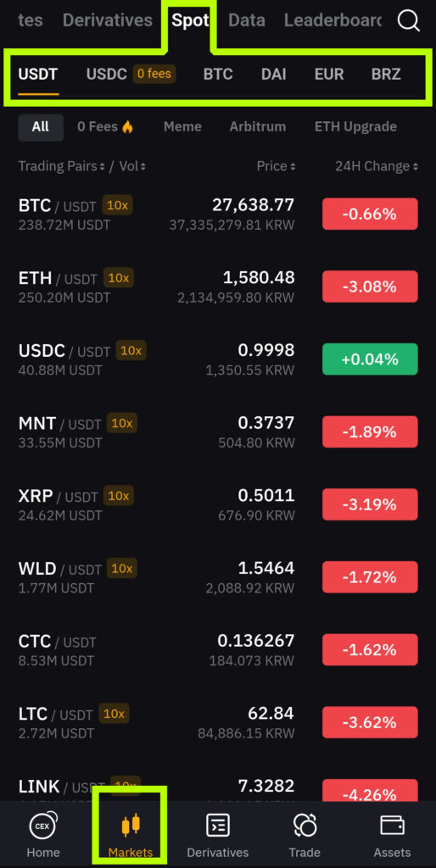This screenshot has width=436, height=868.
Task: Open the Trade swap icon
Action: pos(305,826)
